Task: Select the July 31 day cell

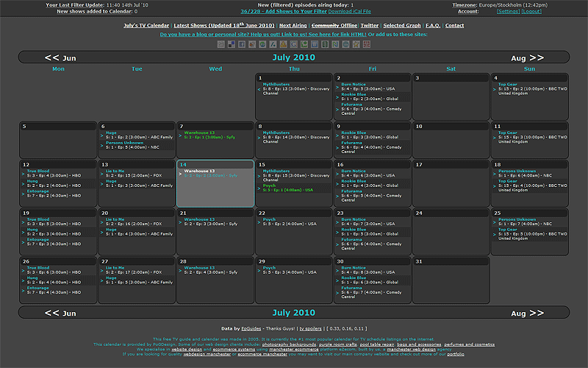Action: (x=451, y=280)
